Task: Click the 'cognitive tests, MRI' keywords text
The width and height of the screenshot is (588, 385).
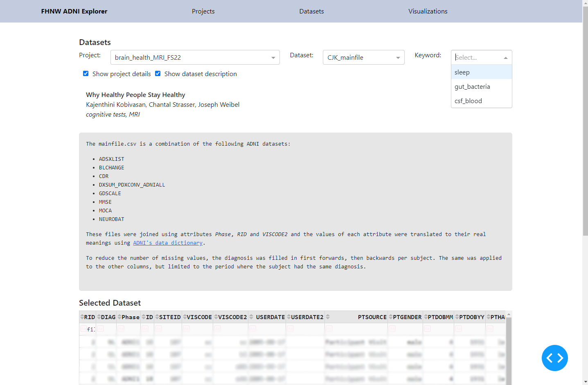Action: point(113,115)
